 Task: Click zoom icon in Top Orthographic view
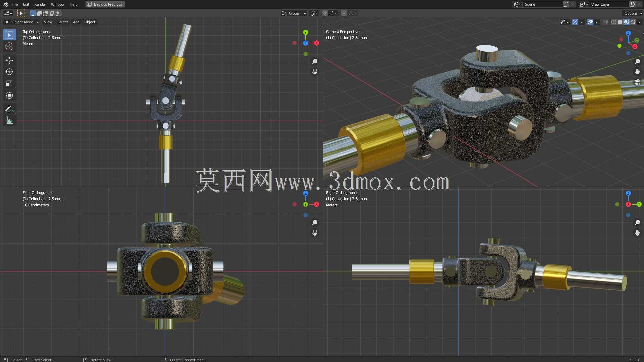click(315, 62)
